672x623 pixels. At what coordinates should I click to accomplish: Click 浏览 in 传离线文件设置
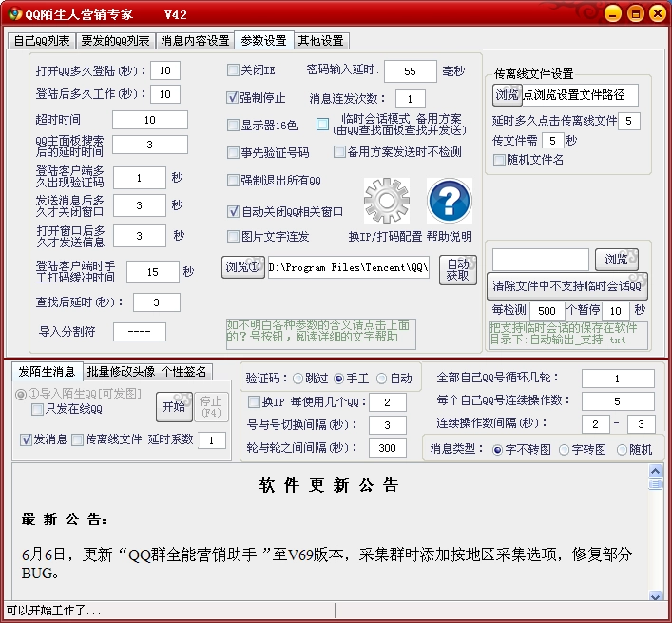507,95
